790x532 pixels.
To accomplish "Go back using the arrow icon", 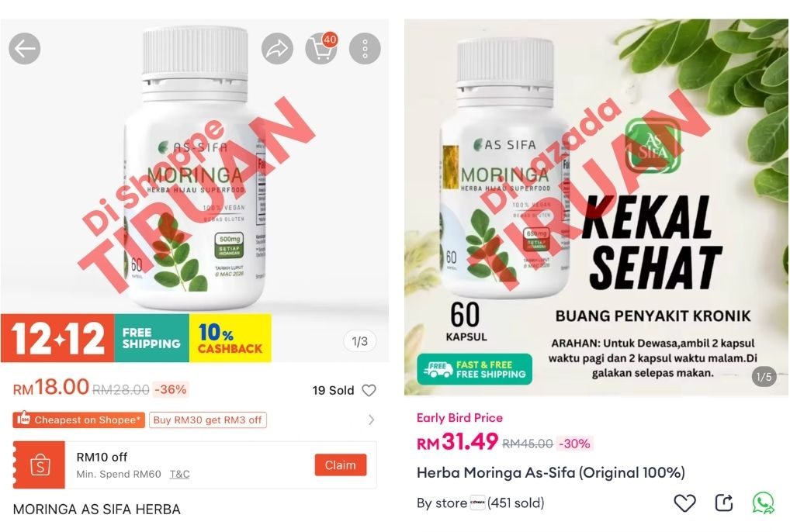I will [x=24, y=49].
